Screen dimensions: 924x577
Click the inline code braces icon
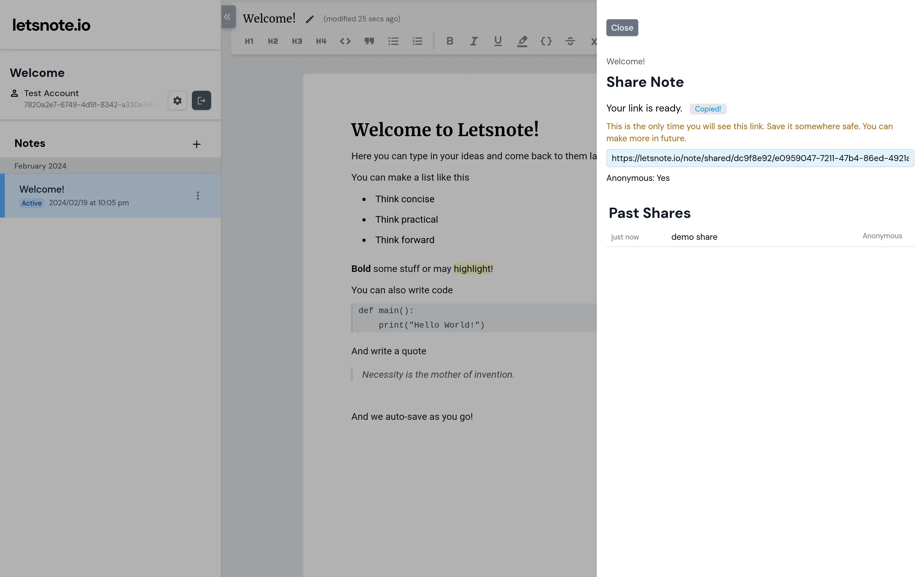click(x=546, y=41)
